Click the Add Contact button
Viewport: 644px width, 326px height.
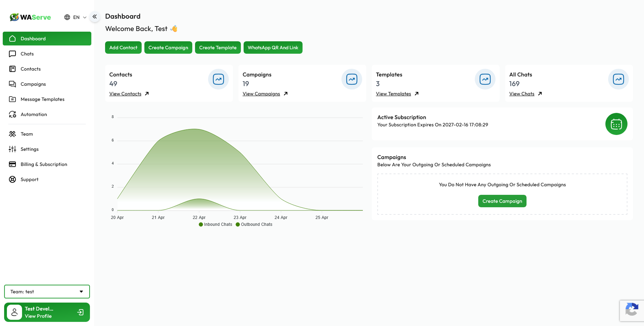tap(123, 48)
